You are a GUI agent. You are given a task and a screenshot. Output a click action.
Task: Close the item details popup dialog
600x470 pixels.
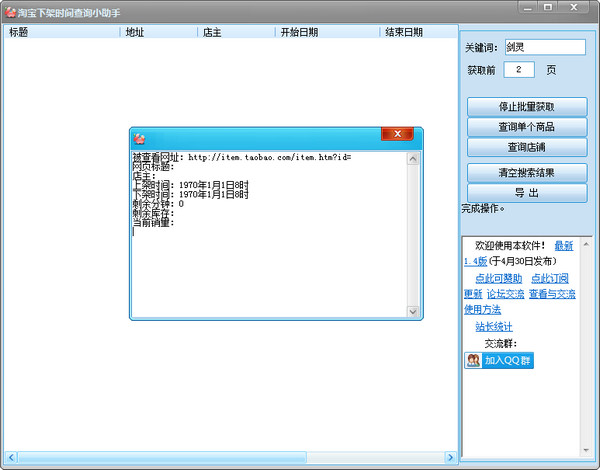click(398, 135)
